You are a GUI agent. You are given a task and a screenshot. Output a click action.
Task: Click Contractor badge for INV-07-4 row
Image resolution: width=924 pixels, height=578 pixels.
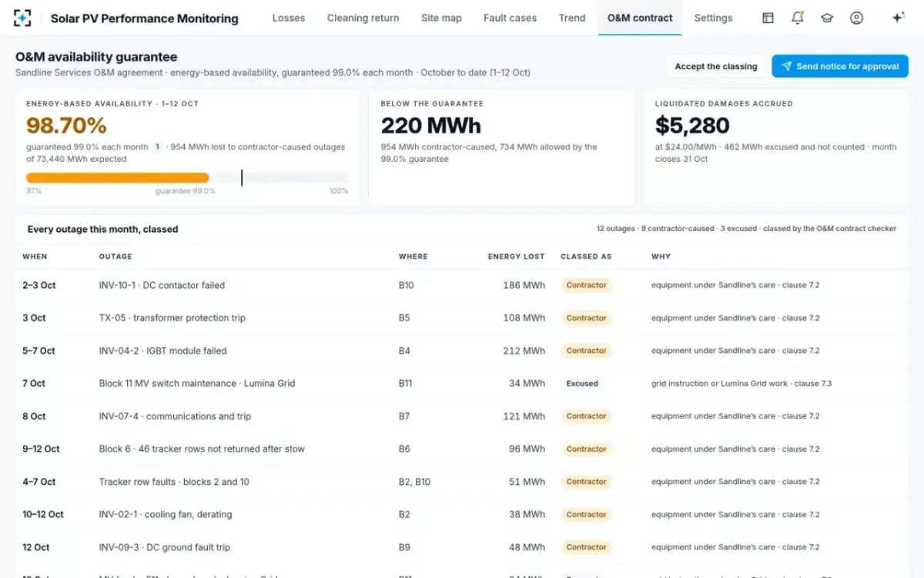tap(586, 416)
